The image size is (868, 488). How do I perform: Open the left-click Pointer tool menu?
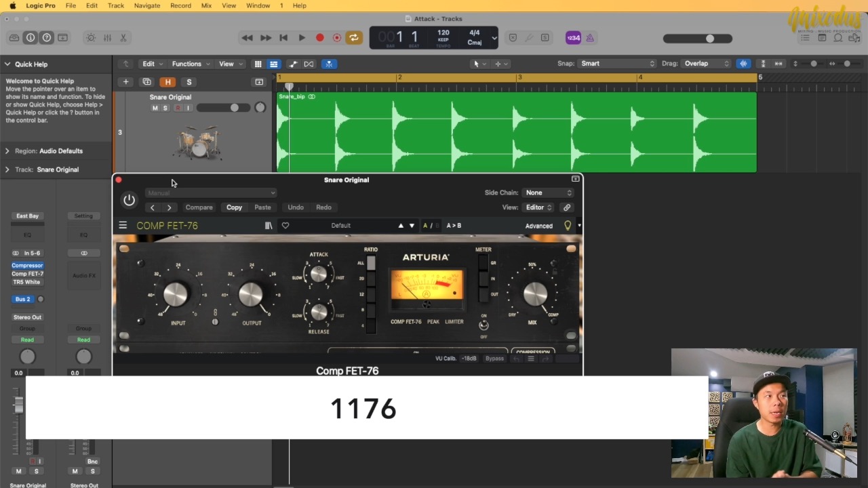(479, 64)
